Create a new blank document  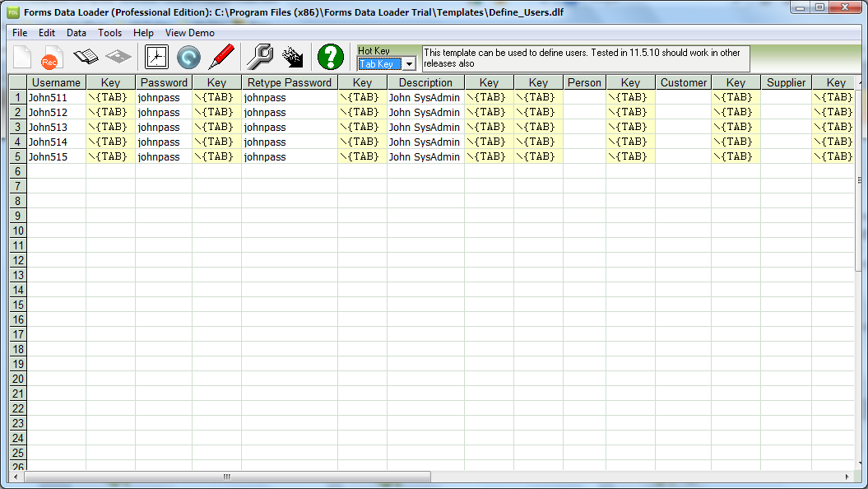22,57
